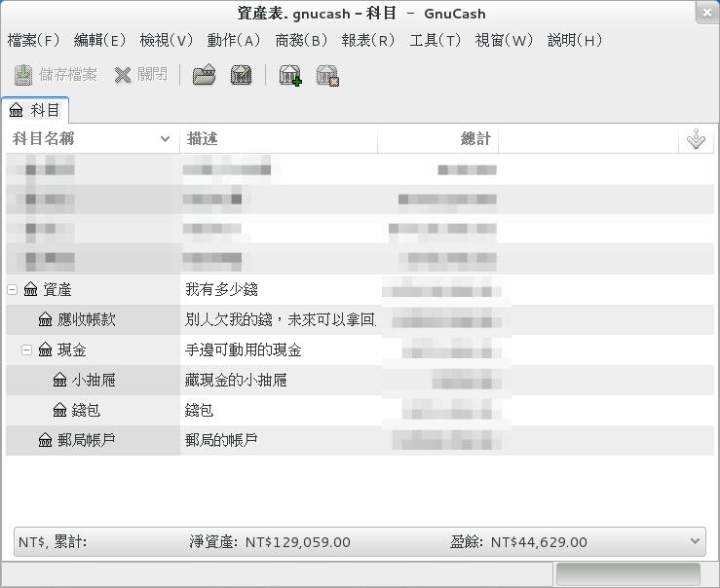720x588 pixels.
Task: Click 淨資產: NT$129,059.00 summary
Action: point(270,541)
